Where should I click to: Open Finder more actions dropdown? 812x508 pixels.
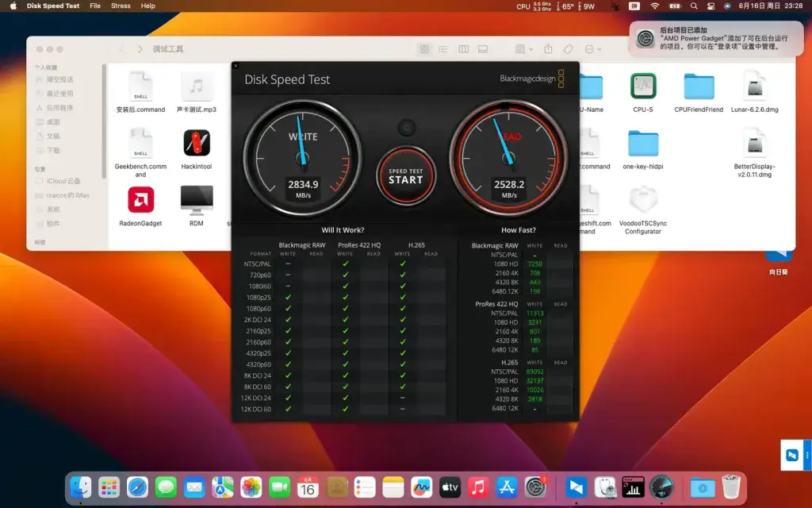tap(592, 48)
